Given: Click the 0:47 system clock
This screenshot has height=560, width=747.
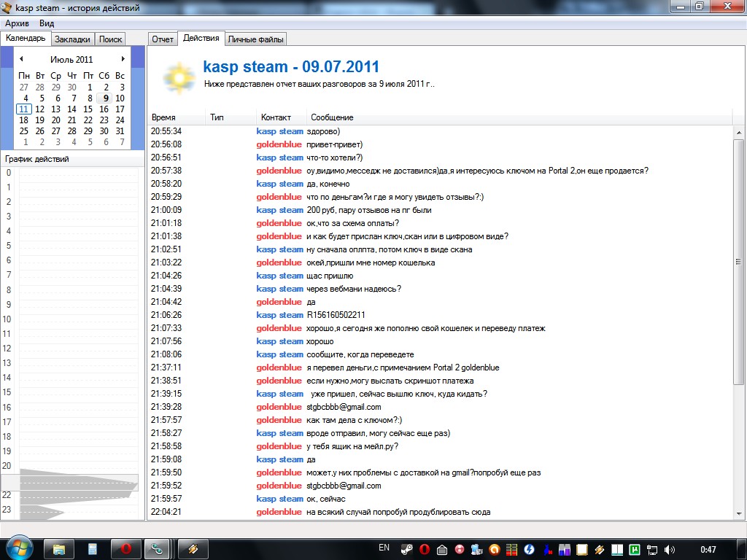Looking at the screenshot, I should pos(708,550).
